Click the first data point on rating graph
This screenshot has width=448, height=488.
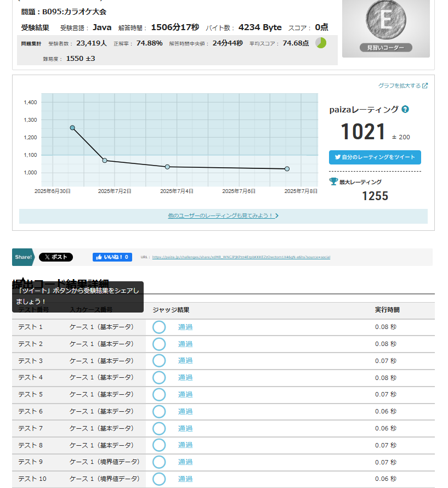pyautogui.click(x=72, y=128)
